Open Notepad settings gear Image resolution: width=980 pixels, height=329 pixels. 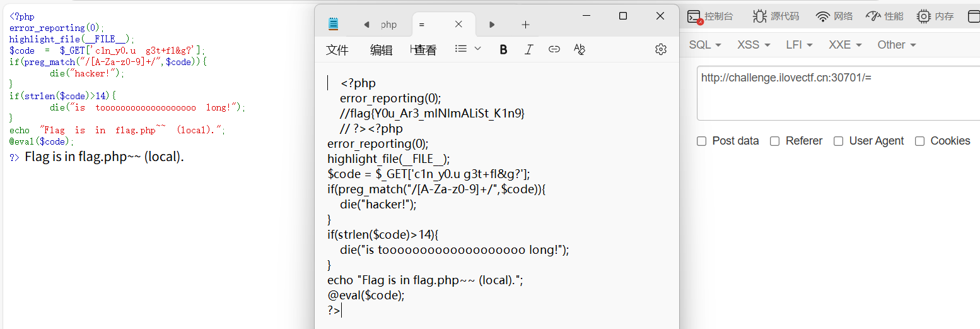(660, 49)
